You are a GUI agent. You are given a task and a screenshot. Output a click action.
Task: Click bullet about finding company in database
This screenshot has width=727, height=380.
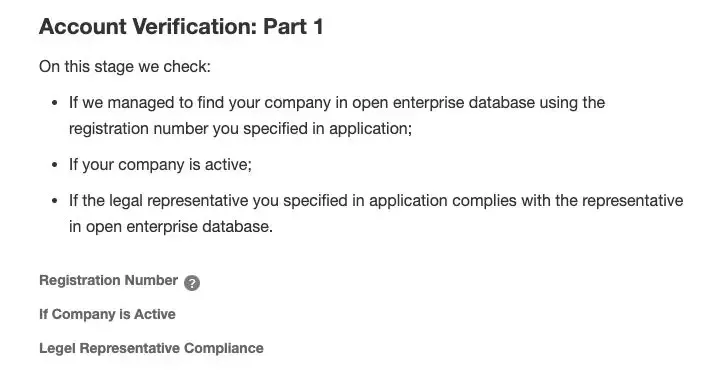[x=337, y=115]
